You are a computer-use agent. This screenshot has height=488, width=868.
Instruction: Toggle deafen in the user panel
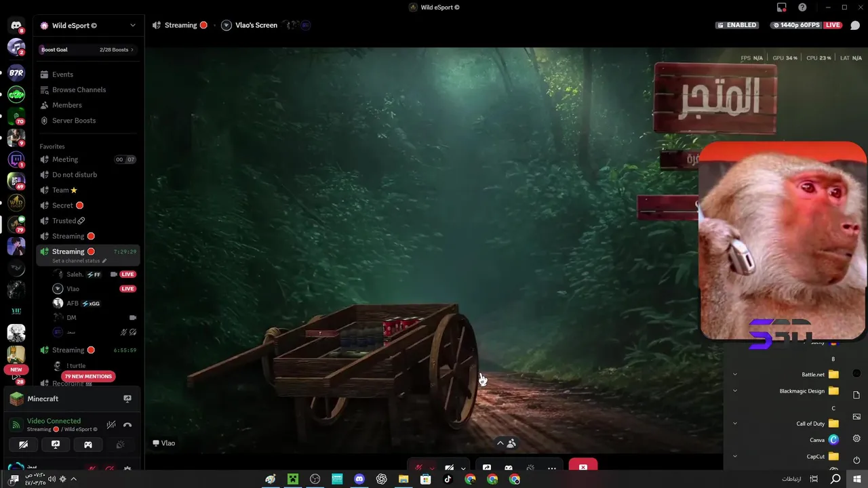(x=110, y=468)
